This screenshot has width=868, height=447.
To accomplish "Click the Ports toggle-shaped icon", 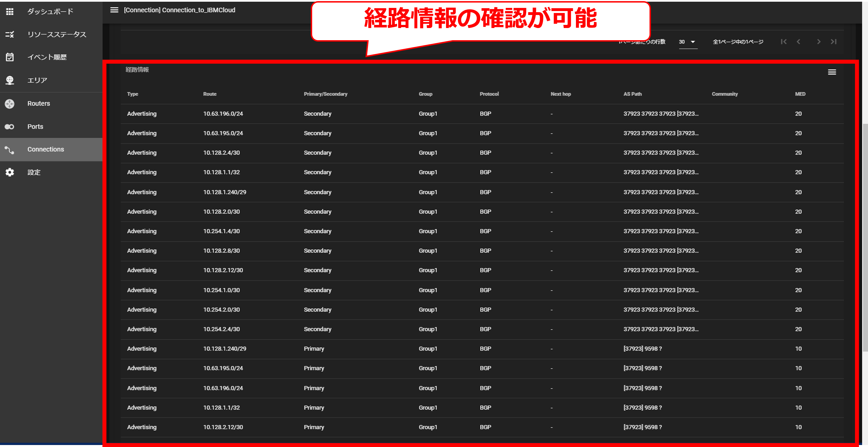I will [10, 127].
